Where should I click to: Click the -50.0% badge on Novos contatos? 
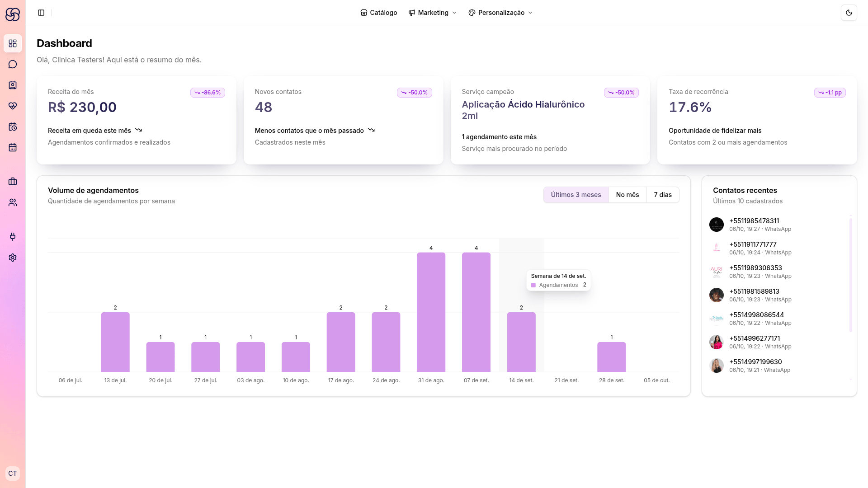415,93
